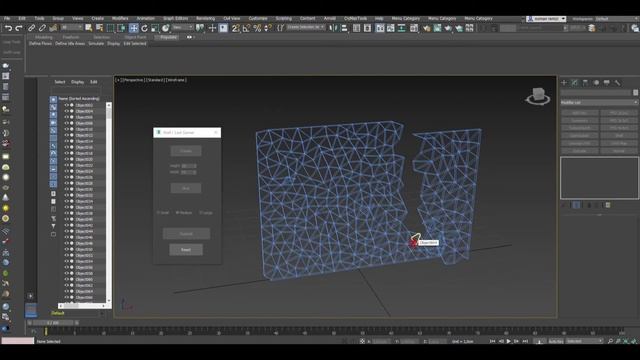
Task: Toggle visibility eye for Object030
Action: [x=67, y=189]
